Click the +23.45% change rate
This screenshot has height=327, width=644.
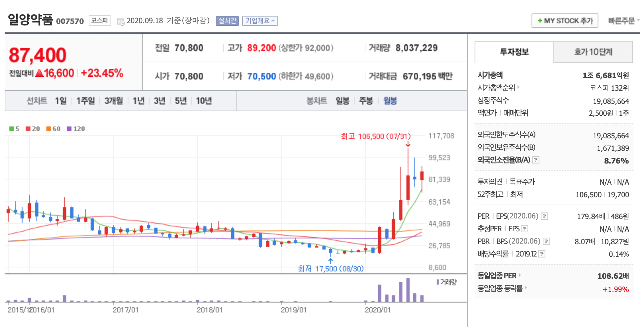[102, 73]
